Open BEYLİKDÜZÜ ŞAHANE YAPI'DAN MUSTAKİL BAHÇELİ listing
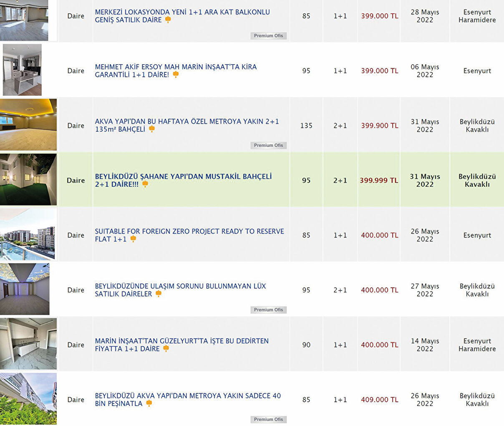The width and height of the screenshot is (504, 426). 183,177
